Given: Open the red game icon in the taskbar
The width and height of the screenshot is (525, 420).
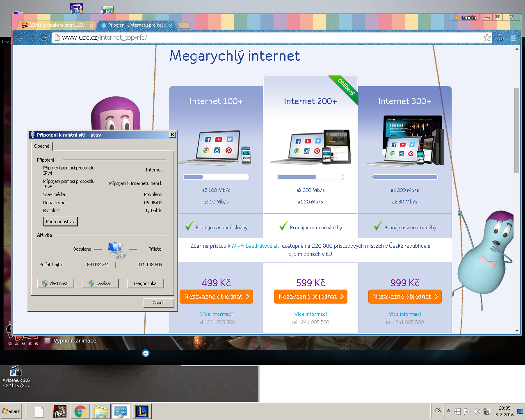Looking at the screenshot, I should [60, 411].
